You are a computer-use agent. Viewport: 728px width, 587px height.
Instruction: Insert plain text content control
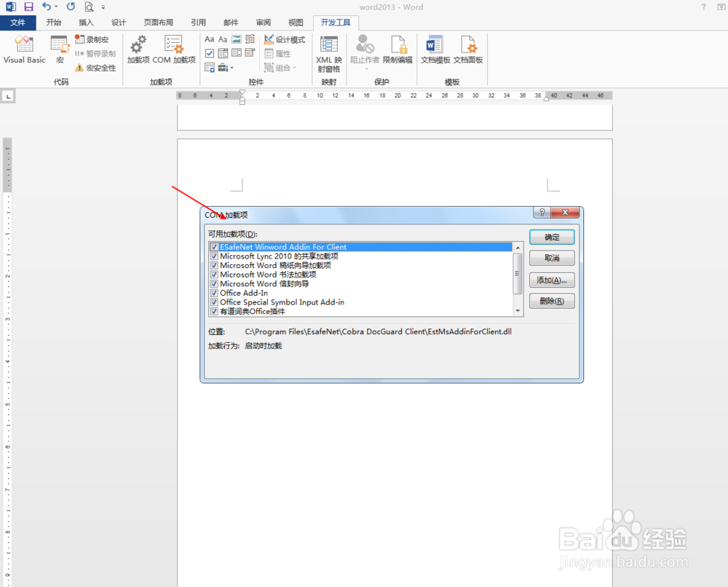tap(223, 39)
